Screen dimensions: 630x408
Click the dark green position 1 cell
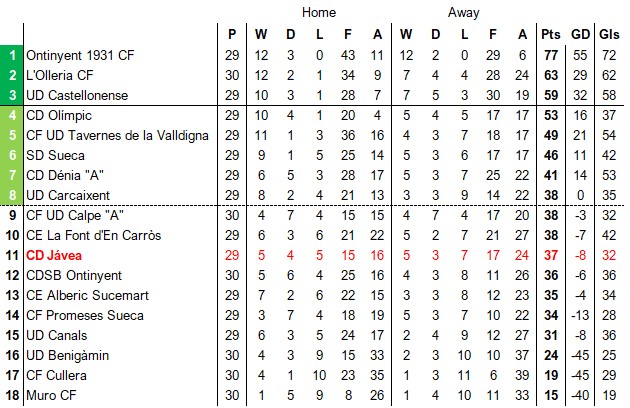click(12, 55)
